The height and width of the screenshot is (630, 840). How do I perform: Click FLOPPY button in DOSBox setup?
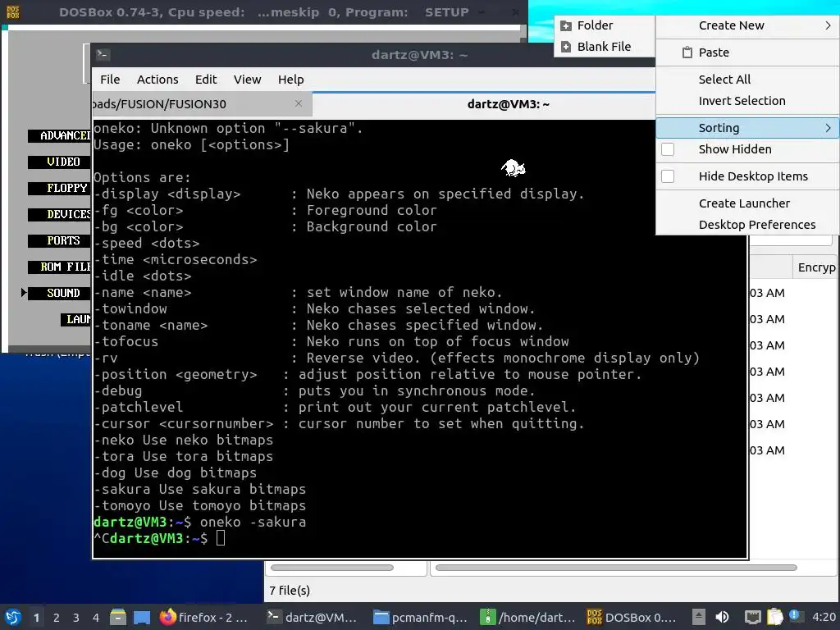click(x=59, y=188)
